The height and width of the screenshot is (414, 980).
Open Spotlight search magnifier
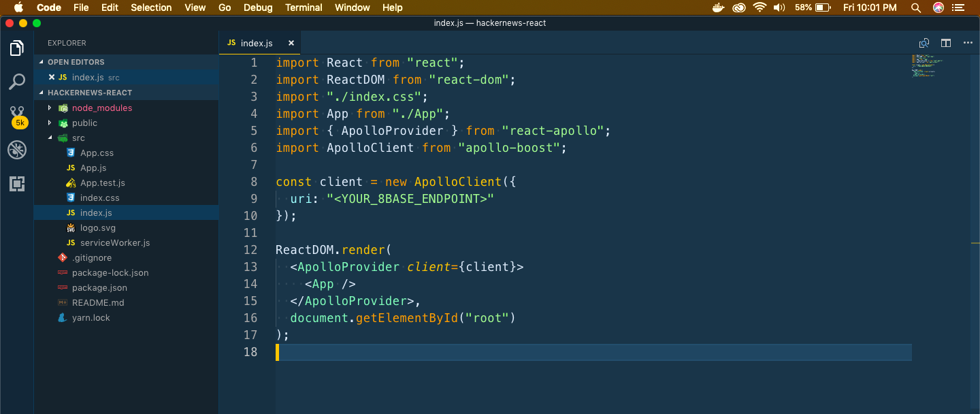coord(916,7)
